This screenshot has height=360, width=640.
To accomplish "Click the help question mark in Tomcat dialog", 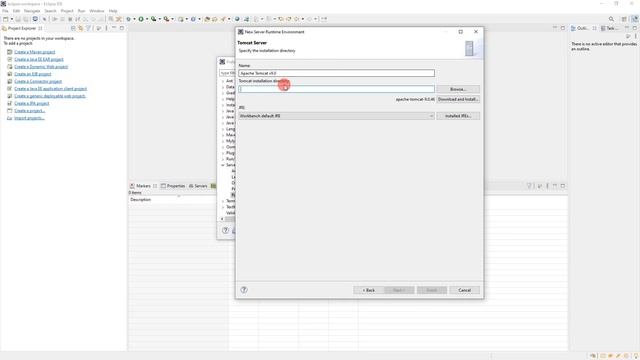I will pyautogui.click(x=244, y=290).
